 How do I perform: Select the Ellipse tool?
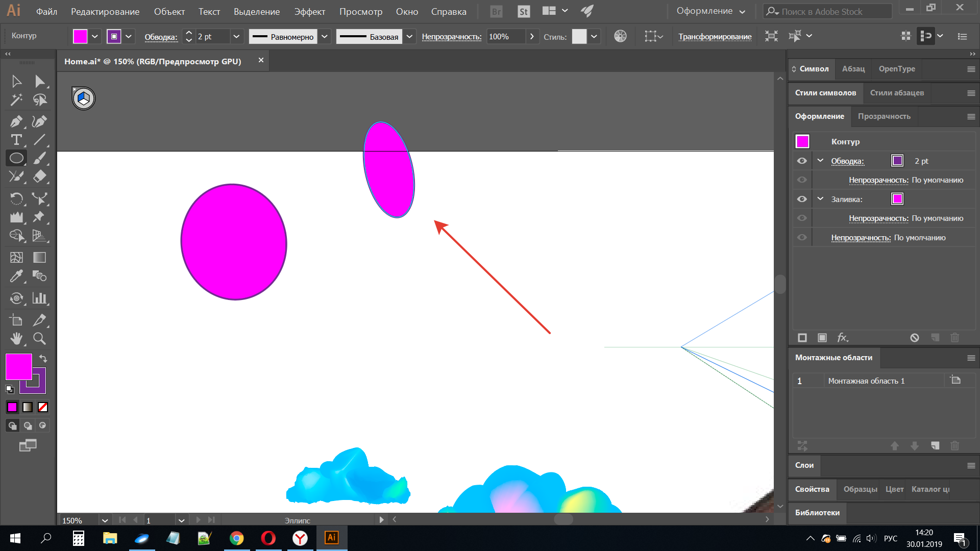[x=16, y=158]
